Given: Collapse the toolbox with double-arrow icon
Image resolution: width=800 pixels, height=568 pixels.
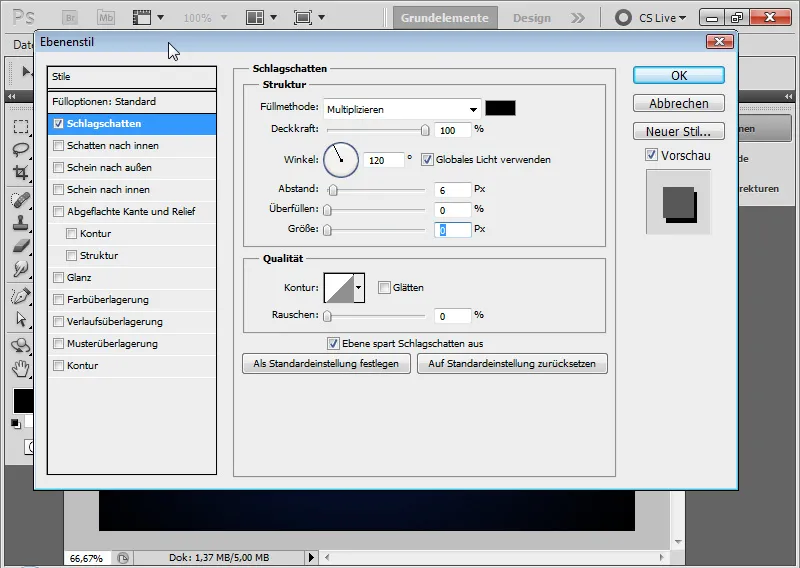Looking at the screenshot, I should tap(11, 96).
